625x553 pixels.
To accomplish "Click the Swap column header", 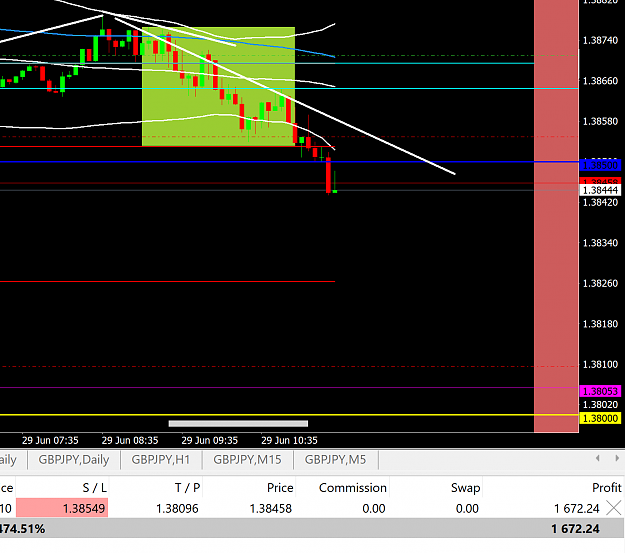I will [465, 488].
